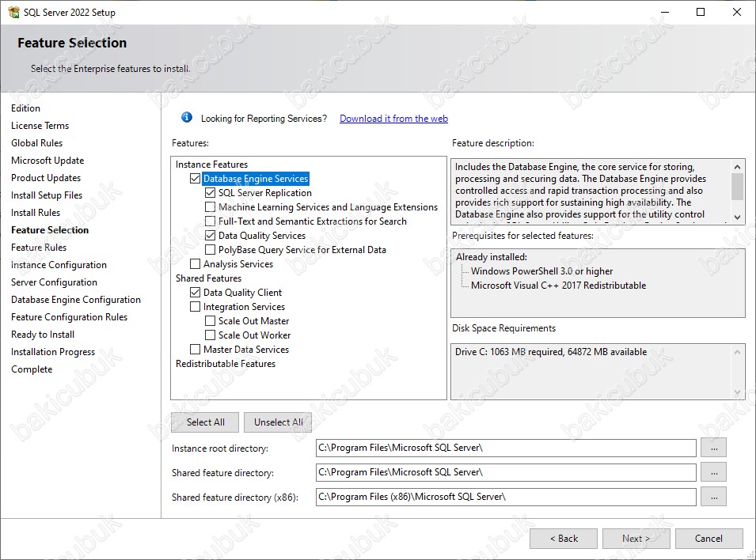Proceed with the Next > button

coord(636,539)
